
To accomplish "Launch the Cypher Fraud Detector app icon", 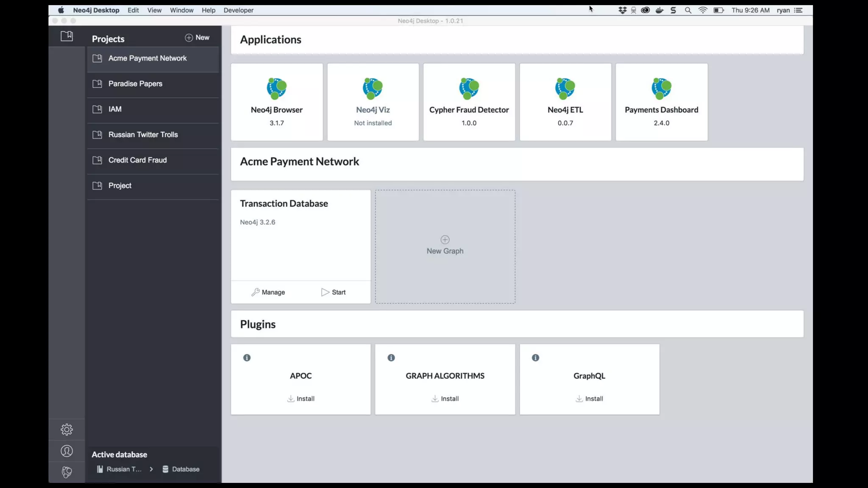I will pos(469,88).
